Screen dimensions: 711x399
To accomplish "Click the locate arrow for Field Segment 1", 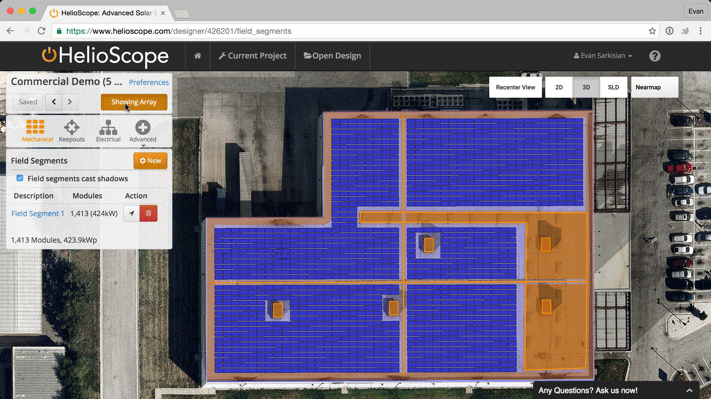I will pos(131,213).
